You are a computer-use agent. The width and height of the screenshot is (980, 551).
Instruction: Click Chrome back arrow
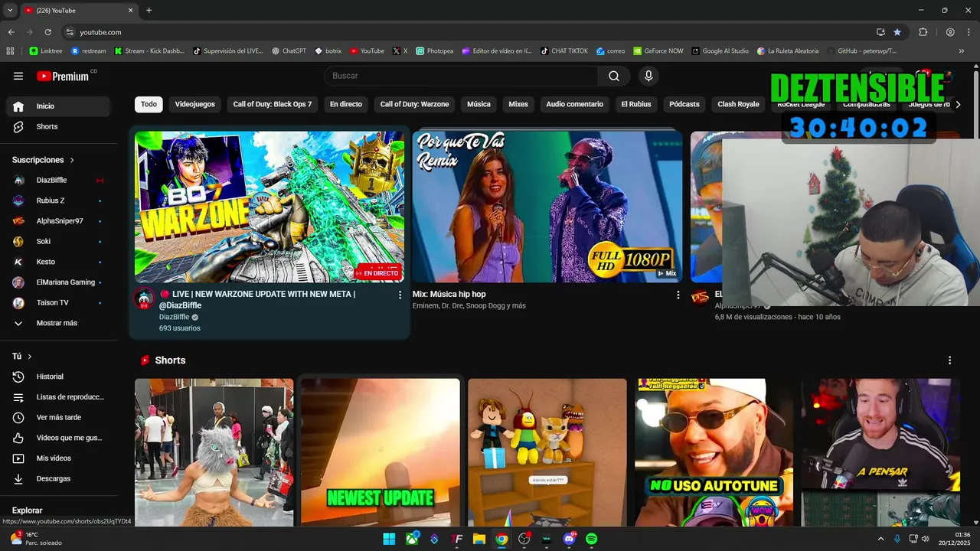(11, 32)
